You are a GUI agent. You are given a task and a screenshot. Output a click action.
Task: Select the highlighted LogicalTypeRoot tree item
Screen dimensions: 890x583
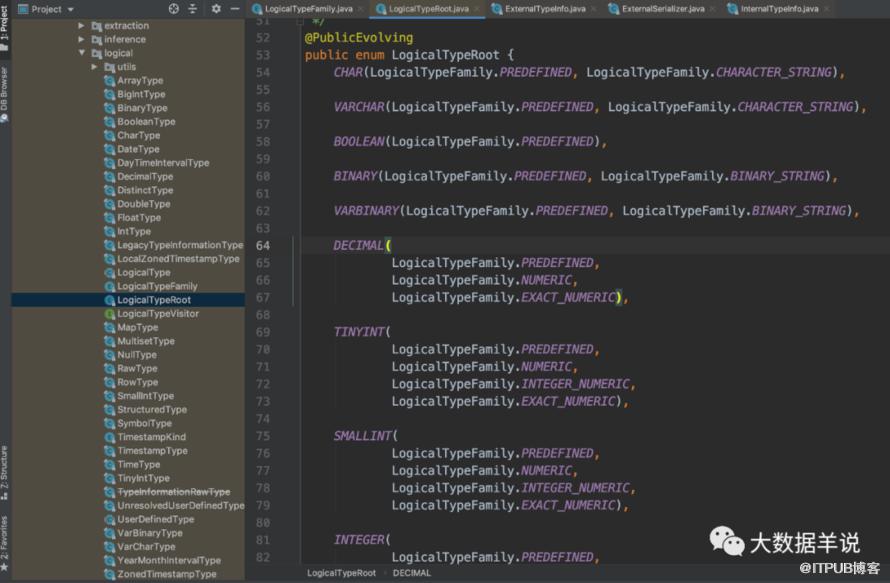[x=154, y=300]
